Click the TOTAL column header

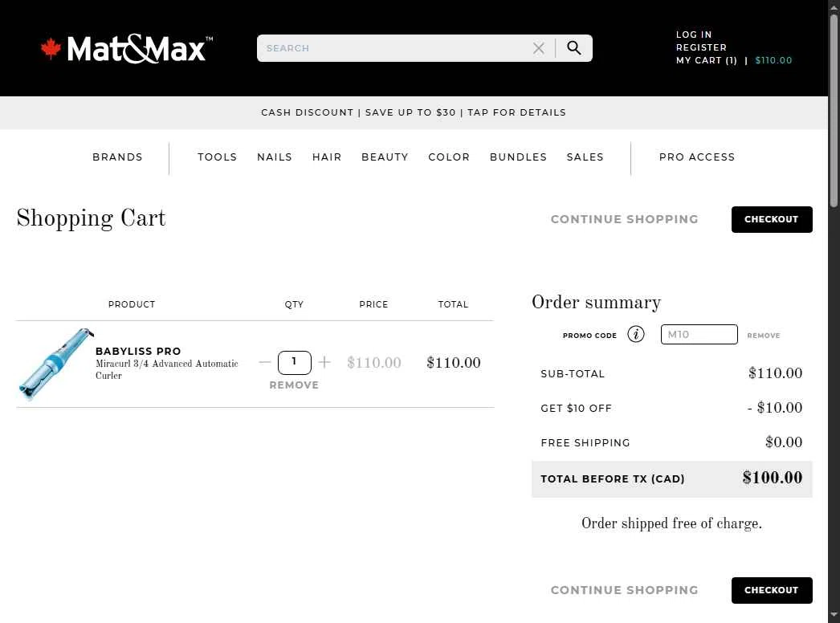tap(453, 304)
